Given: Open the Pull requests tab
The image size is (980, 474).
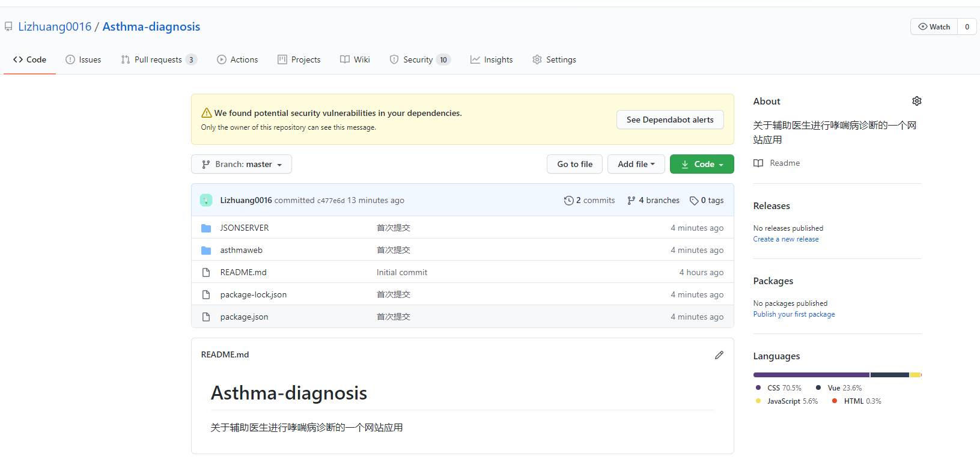Looking at the screenshot, I should (x=159, y=59).
